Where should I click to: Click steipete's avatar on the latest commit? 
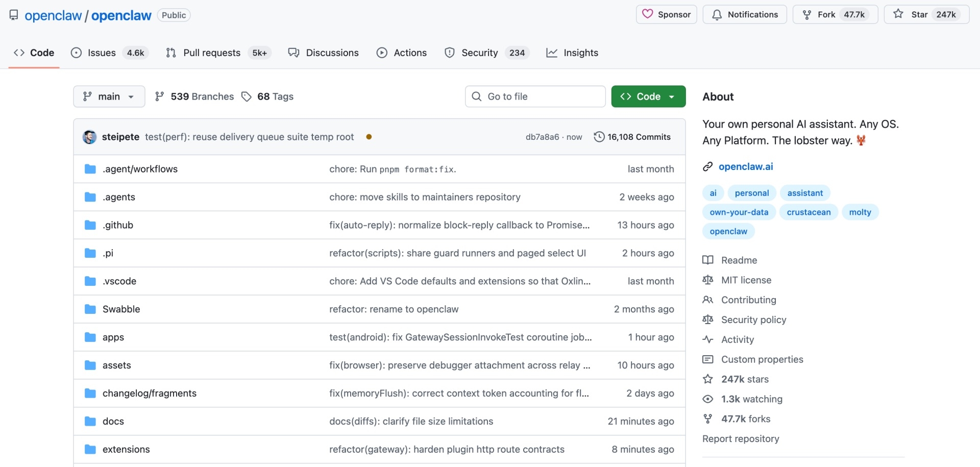tap(89, 137)
